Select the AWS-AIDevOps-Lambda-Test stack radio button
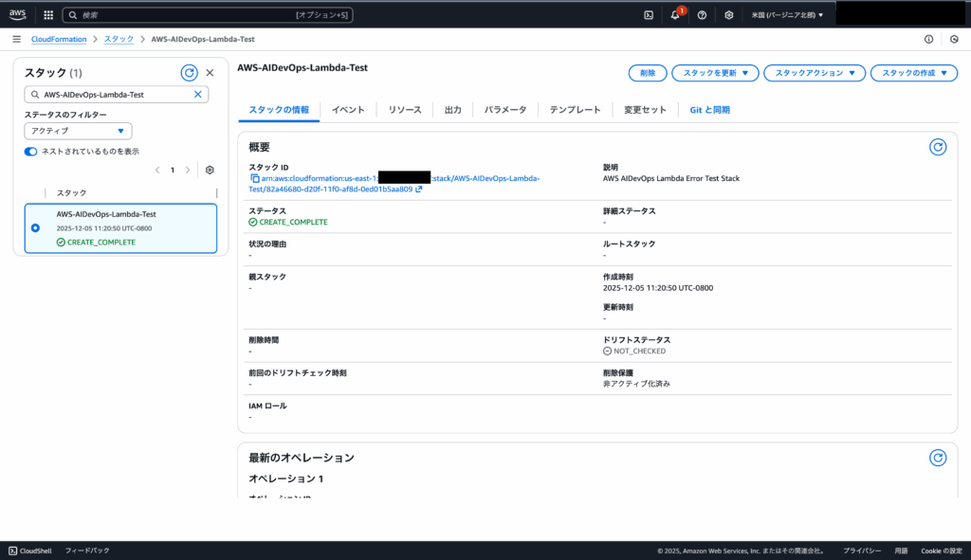 [36, 227]
